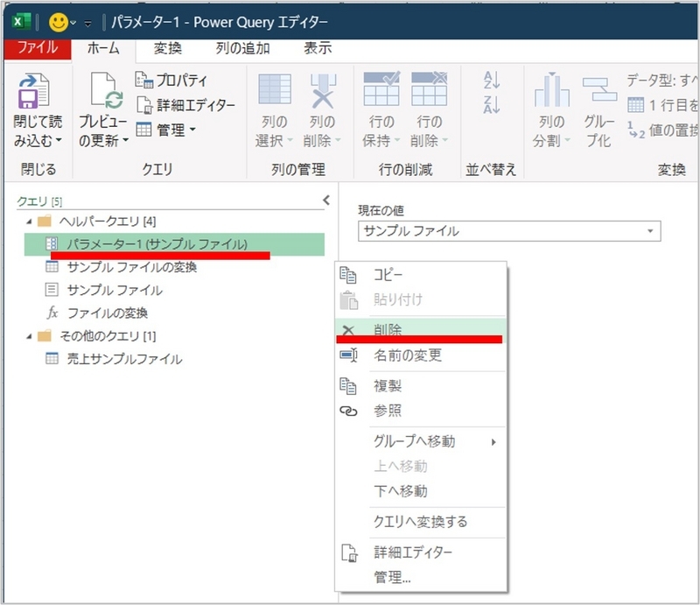
Task: Choose コピー in the context menu
Action: coord(421,275)
